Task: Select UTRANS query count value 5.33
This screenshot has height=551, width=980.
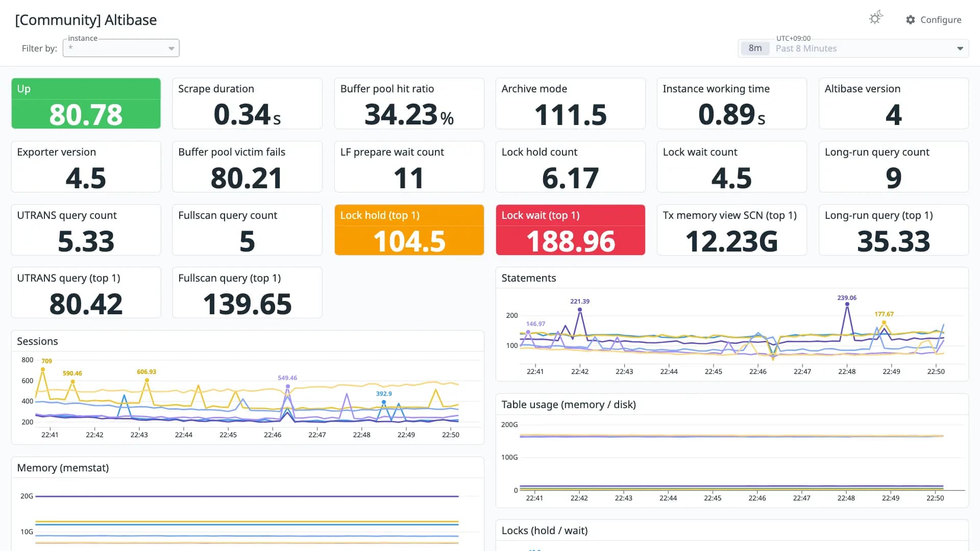Action: 86,241
